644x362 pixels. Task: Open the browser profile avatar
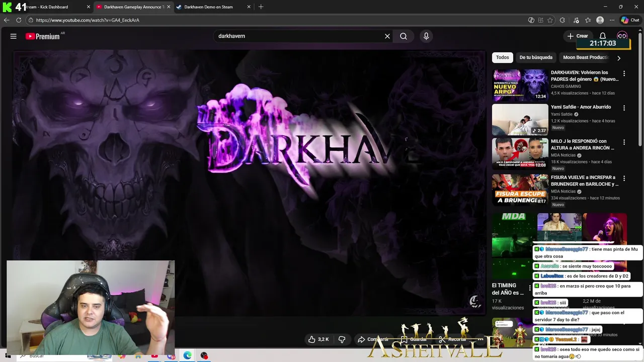click(600, 20)
